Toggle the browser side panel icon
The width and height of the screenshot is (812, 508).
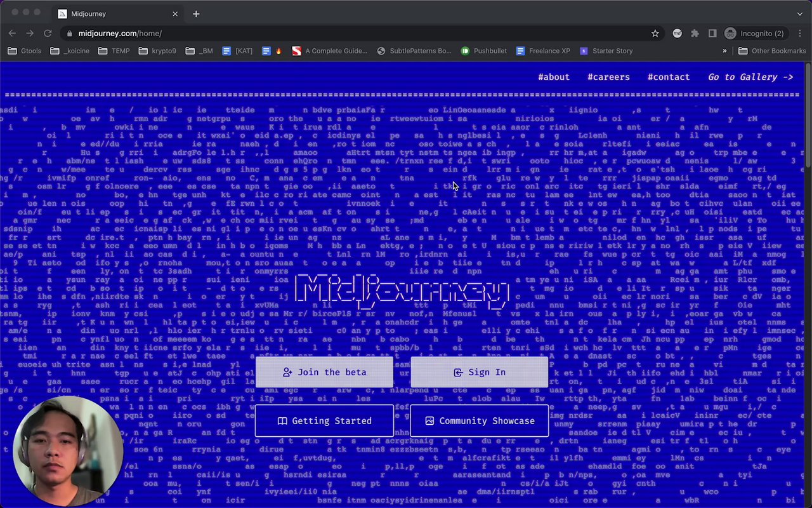click(x=712, y=33)
